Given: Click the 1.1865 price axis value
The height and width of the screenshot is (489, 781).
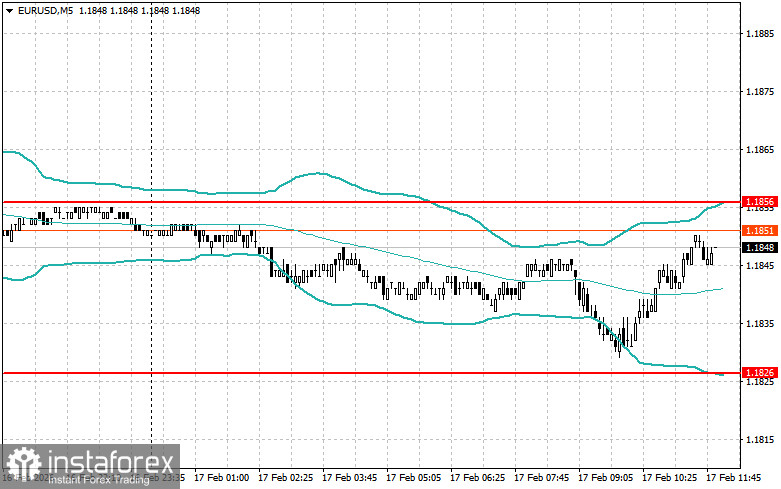Looking at the screenshot, I should click(x=760, y=150).
